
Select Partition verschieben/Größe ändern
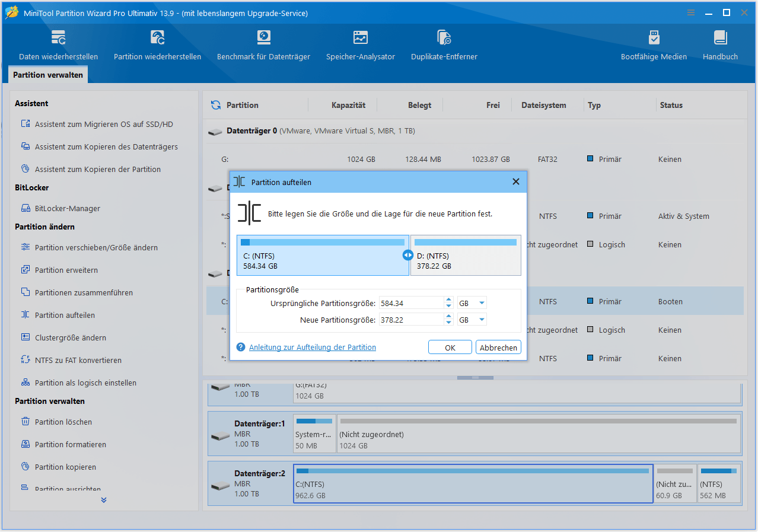point(95,247)
